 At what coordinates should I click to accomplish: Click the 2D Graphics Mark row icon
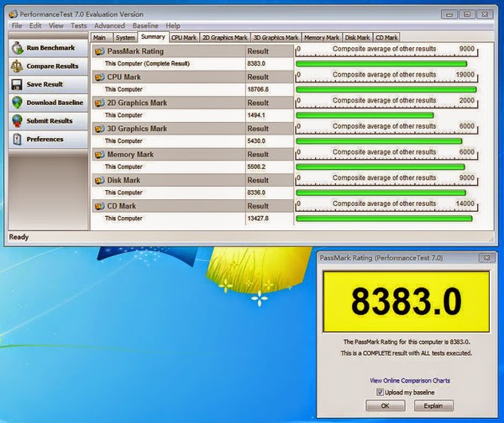pos(100,103)
